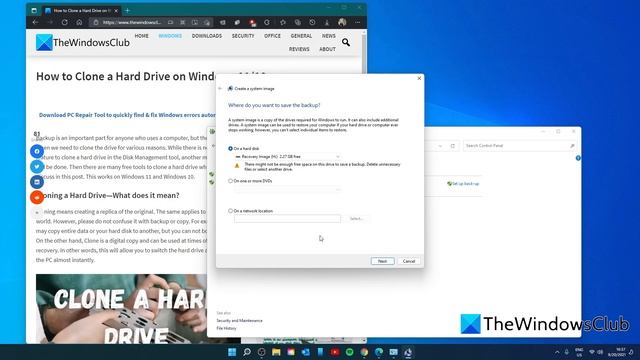Viewport: 640px width, 360px height.
Task: Select the 'On one or more DVDs' option
Action: (231, 181)
